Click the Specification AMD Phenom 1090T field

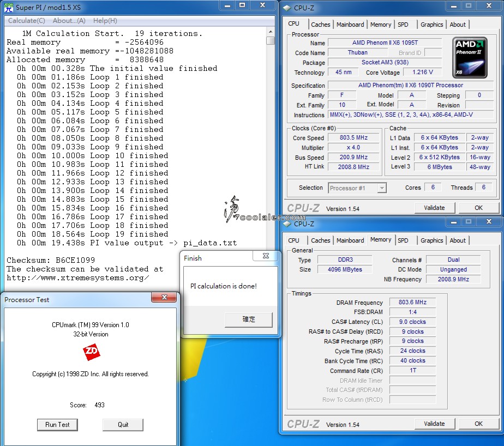411,86
